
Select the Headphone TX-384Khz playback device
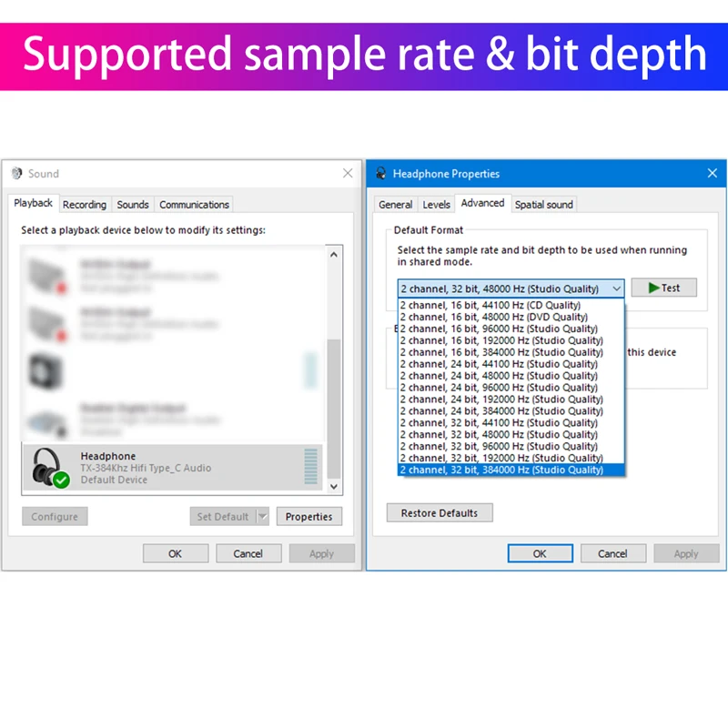(x=173, y=468)
